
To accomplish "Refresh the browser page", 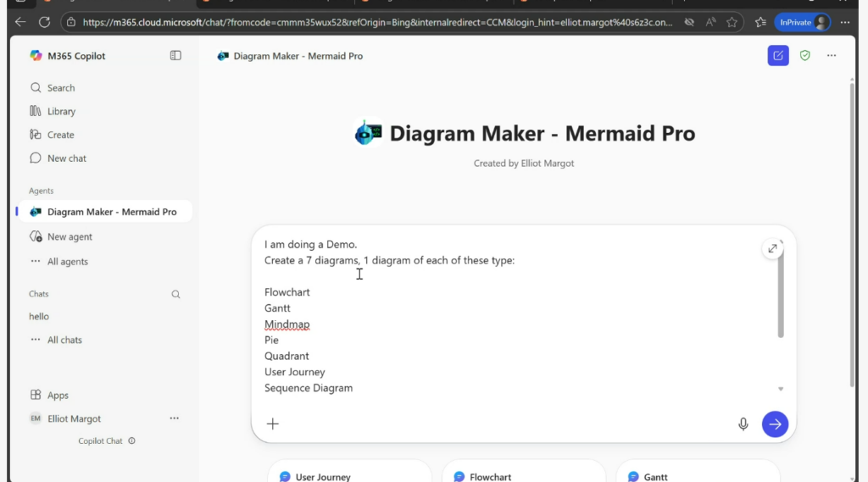I will click(44, 23).
